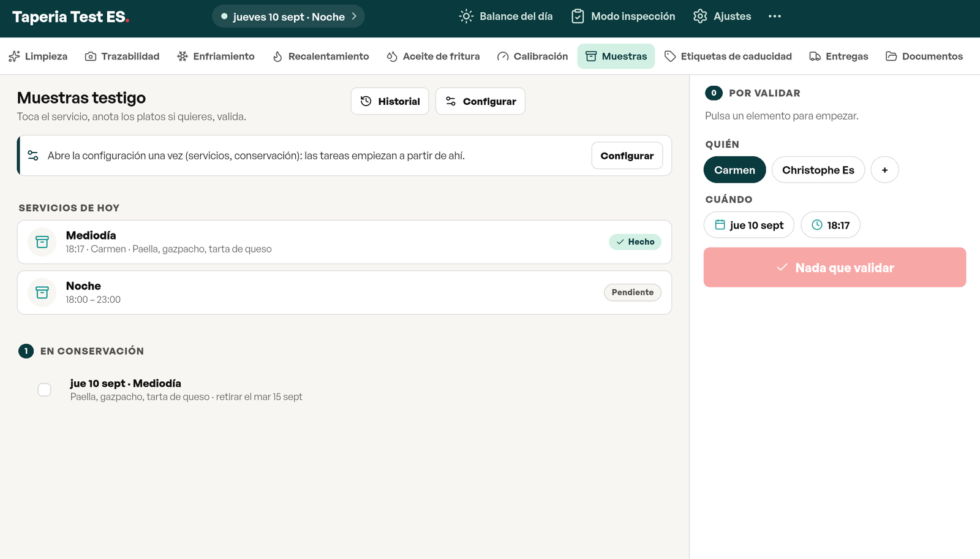The width and height of the screenshot is (980, 559).
Task: Click the EN CONSERVACIÓN count badge
Action: click(x=26, y=351)
